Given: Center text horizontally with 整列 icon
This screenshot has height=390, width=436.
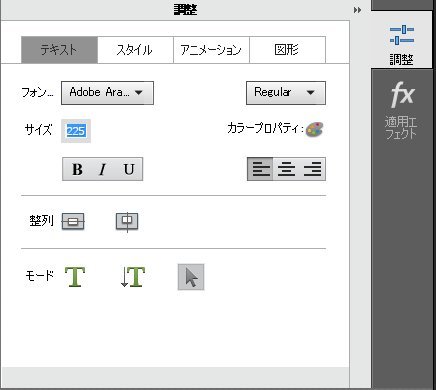Looking at the screenshot, I should tap(127, 221).
